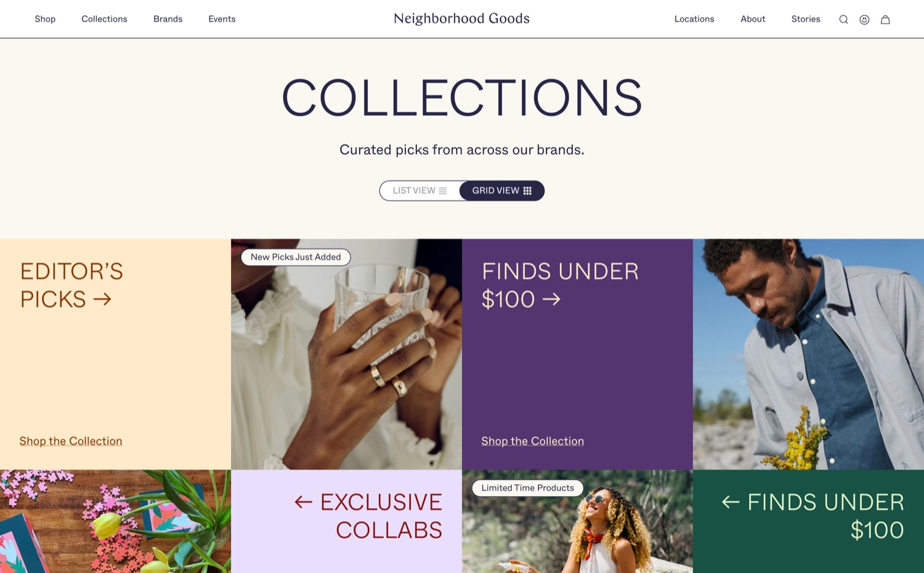Click the arrow after Finds Under $100 purple tile
The image size is (924, 573).
[551, 299]
